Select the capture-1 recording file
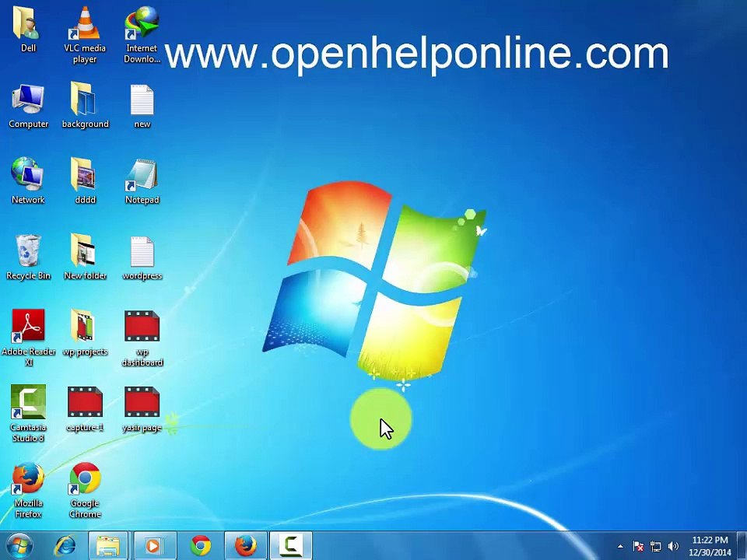Viewport: 747px width, 560px height. click(x=85, y=409)
